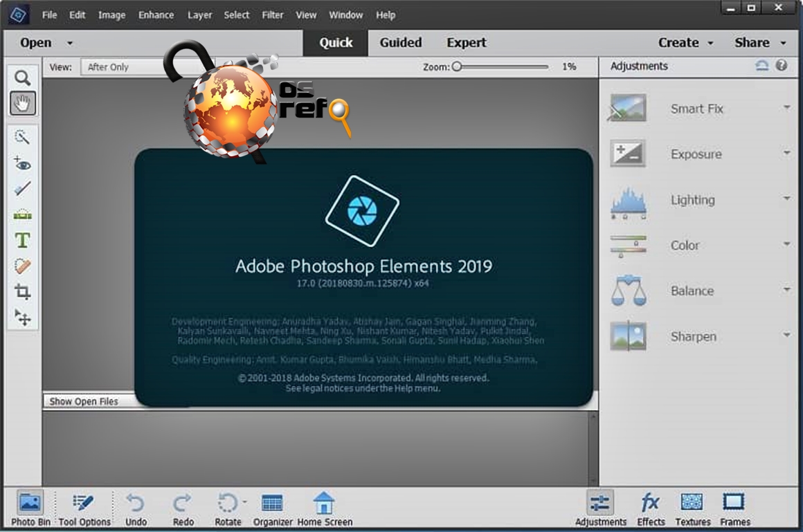Image resolution: width=803 pixels, height=532 pixels.
Task: Open the Share dropdown
Action: [x=760, y=42]
